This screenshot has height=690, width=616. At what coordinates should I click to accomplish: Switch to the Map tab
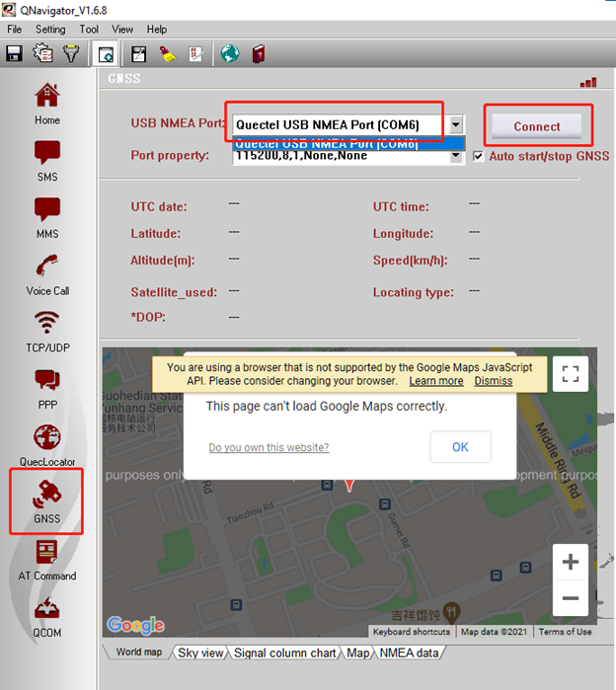(358, 652)
